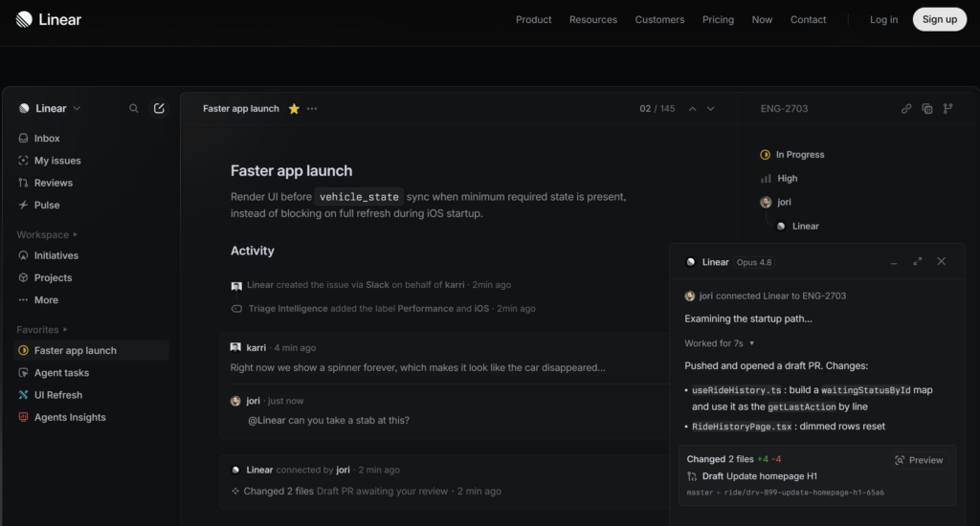Open the Linear workspace dropdown
980x526 pixels.
(50, 109)
